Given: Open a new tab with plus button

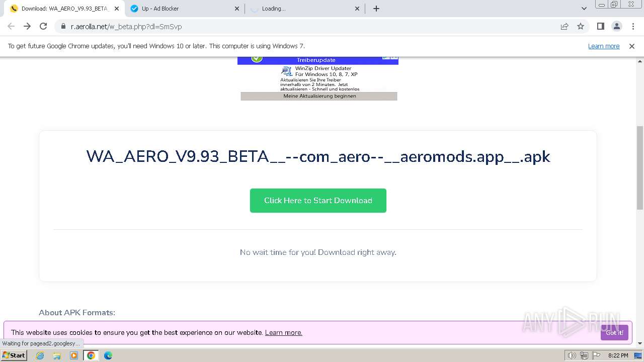Looking at the screenshot, I should click(376, 9).
